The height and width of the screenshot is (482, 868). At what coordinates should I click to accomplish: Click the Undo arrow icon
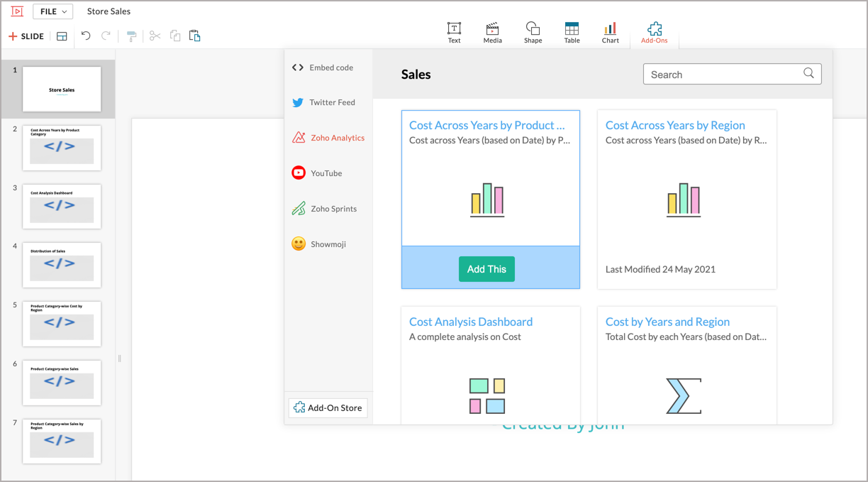click(86, 35)
